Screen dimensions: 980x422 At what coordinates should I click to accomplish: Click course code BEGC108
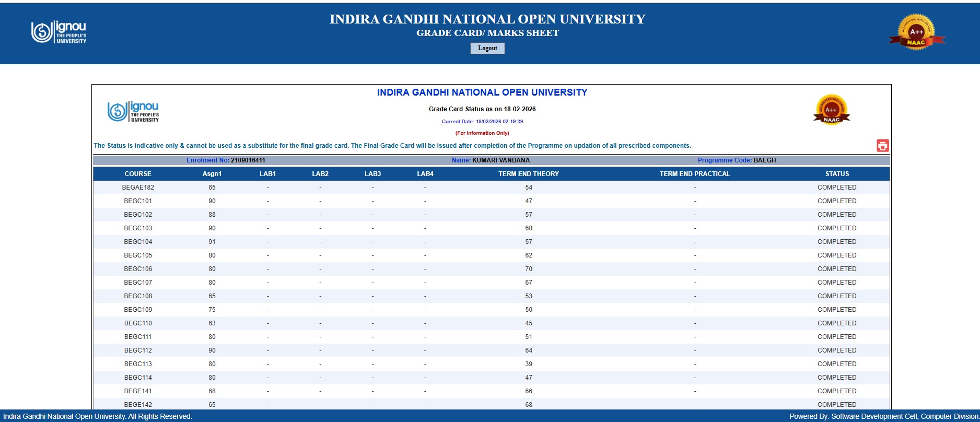138,296
